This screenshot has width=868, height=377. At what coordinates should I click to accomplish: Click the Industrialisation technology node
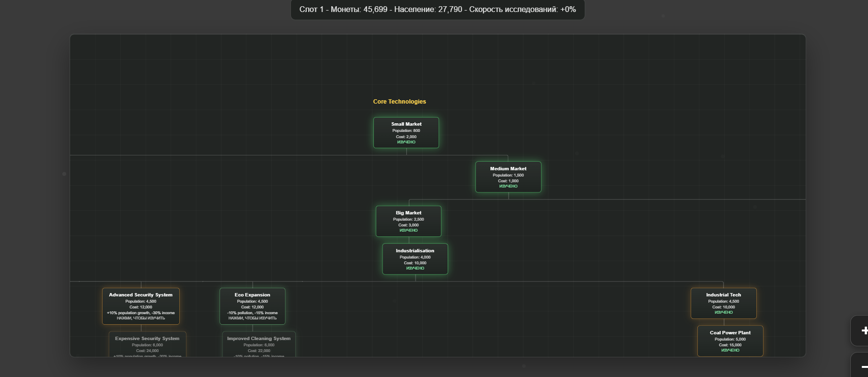[415, 259]
